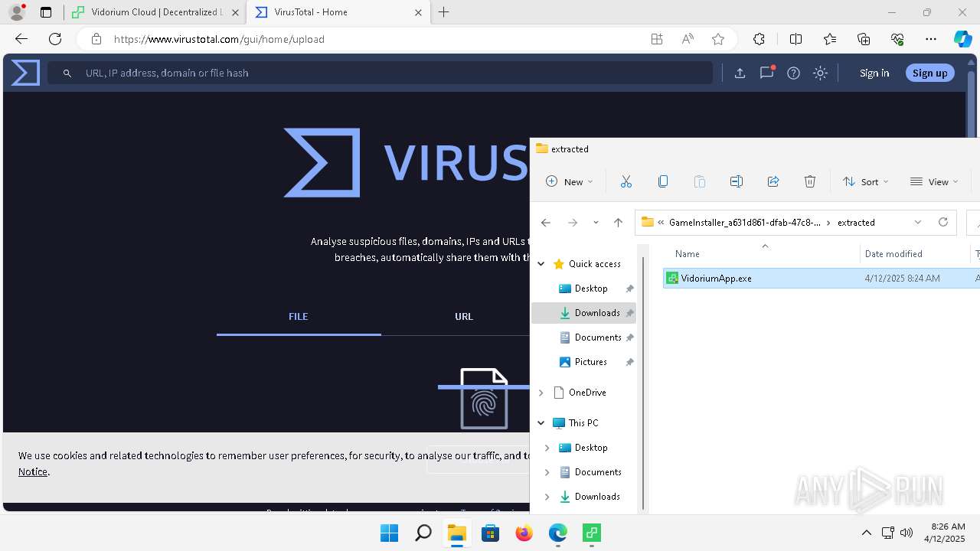Select the FILE tab on VirusTotal
Screen dimensions: 980x551
coord(299,316)
